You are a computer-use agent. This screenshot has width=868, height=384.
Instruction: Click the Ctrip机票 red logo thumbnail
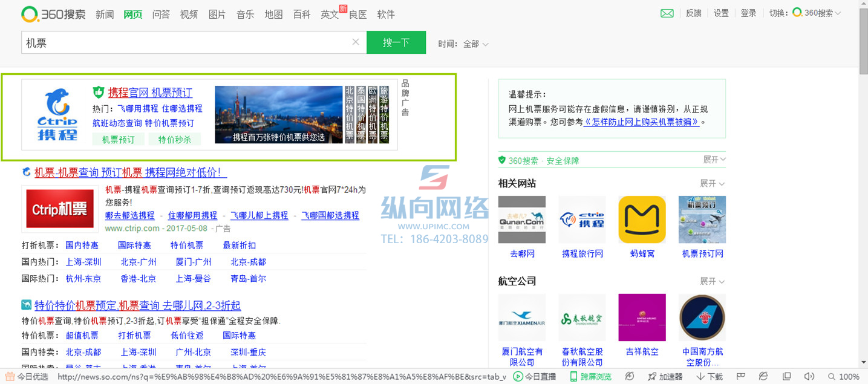tap(60, 209)
